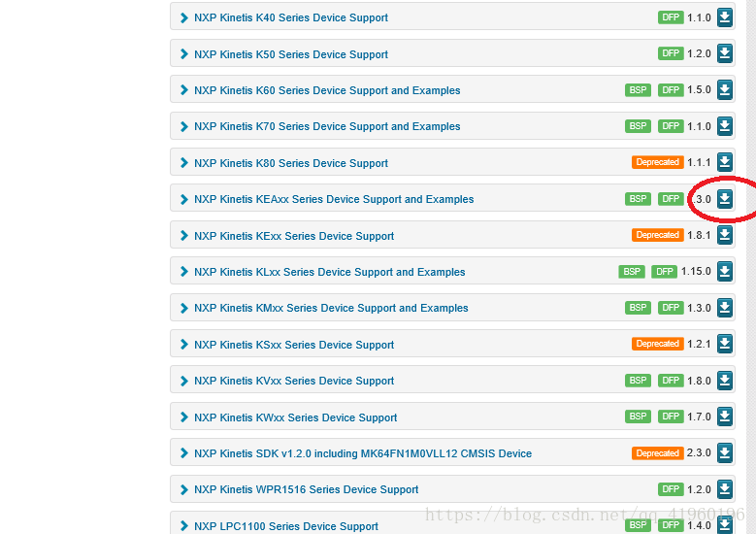Open NXP Kinetis KVxx Series Device Support
The height and width of the screenshot is (534, 756).
click(x=294, y=381)
